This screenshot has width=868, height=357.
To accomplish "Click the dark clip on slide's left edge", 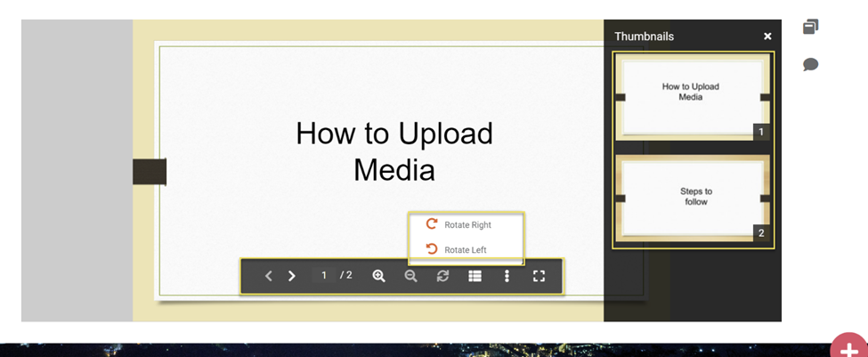I will pos(150,172).
